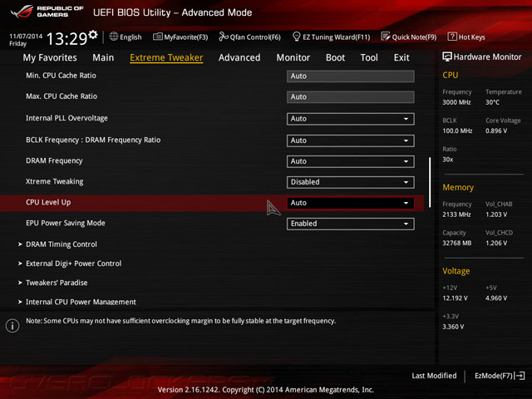Switch to the Boot tab
The width and height of the screenshot is (532, 399).
[335, 57]
